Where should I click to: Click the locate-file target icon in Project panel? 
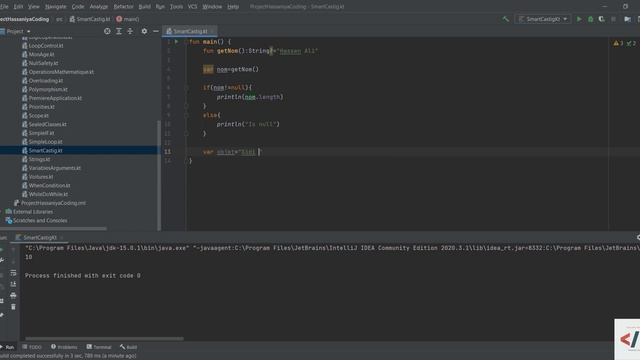tap(107, 31)
